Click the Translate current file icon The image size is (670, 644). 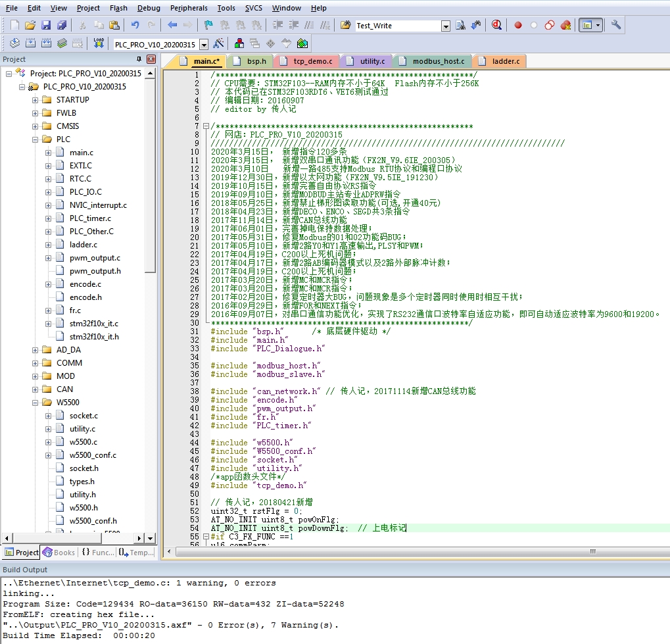(14, 43)
